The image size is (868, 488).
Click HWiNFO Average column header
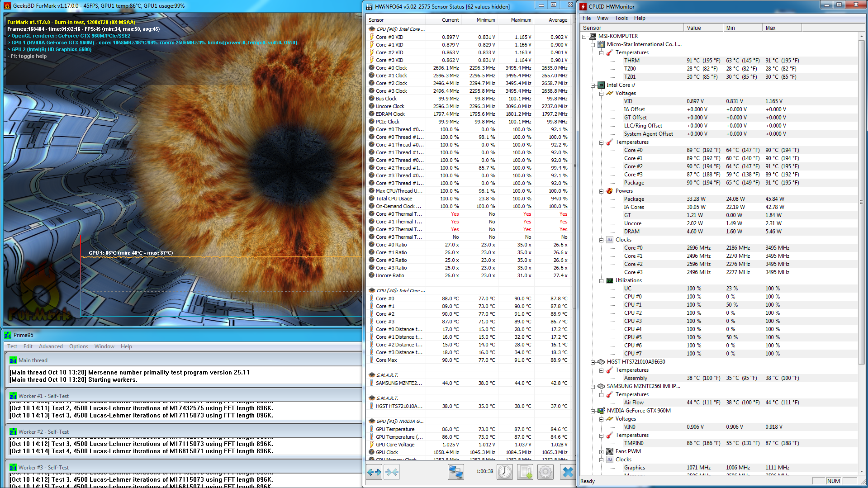pos(552,20)
